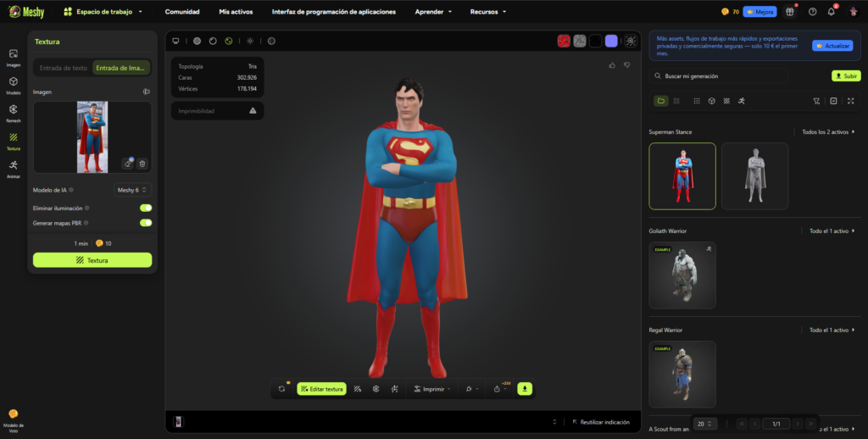Screen dimensions: 868x439
Task: Click the retexture stripes icon in bottom toolbar
Action: [358, 389]
